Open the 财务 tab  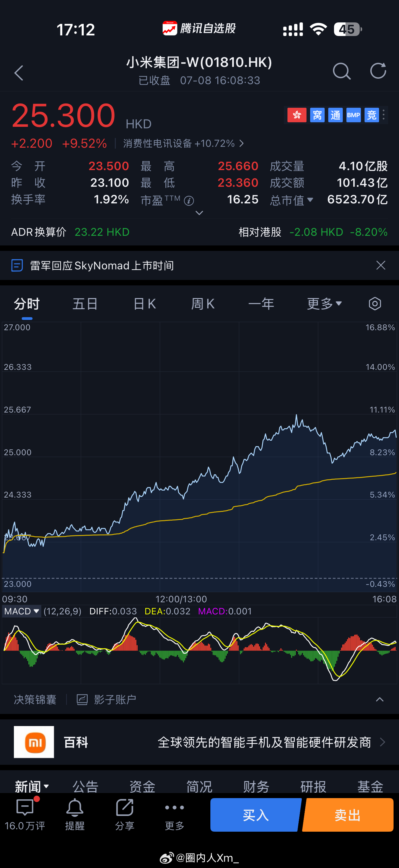click(256, 787)
